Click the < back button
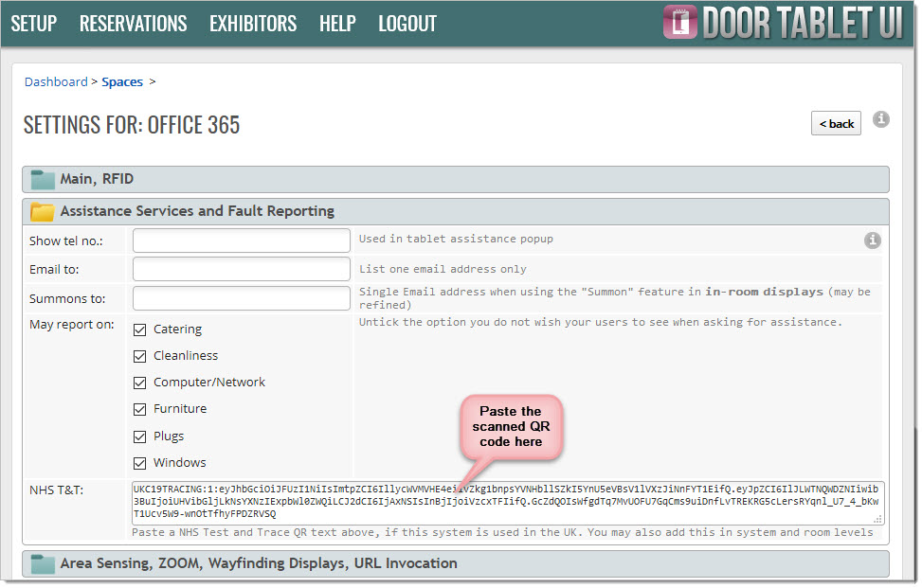Image resolution: width=922 pixels, height=588 pixels. [836, 123]
